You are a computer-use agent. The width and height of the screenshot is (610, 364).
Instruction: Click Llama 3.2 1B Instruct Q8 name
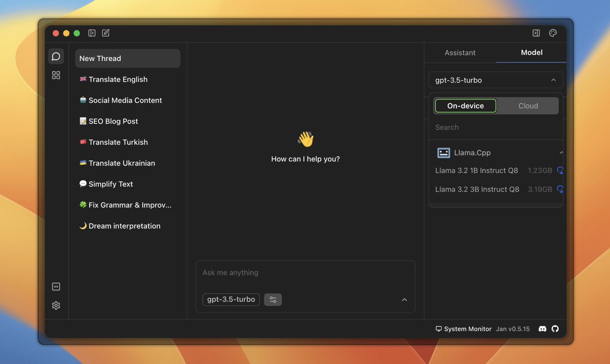pyautogui.click(x=476, y=171)
